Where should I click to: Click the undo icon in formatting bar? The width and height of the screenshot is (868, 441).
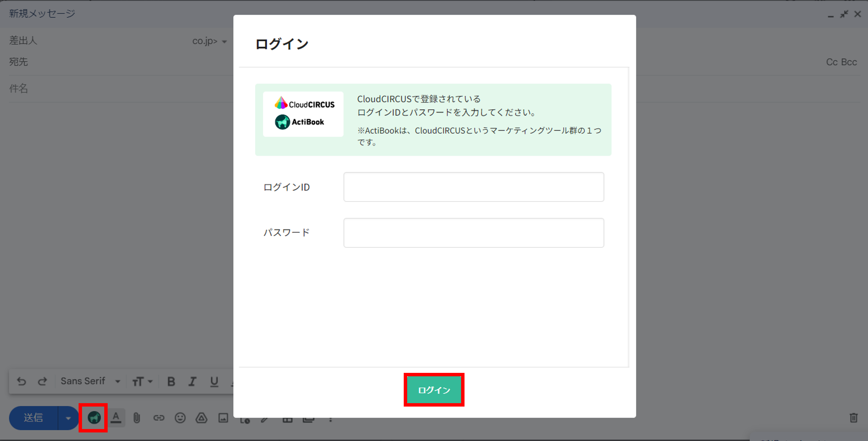point(21,381)
